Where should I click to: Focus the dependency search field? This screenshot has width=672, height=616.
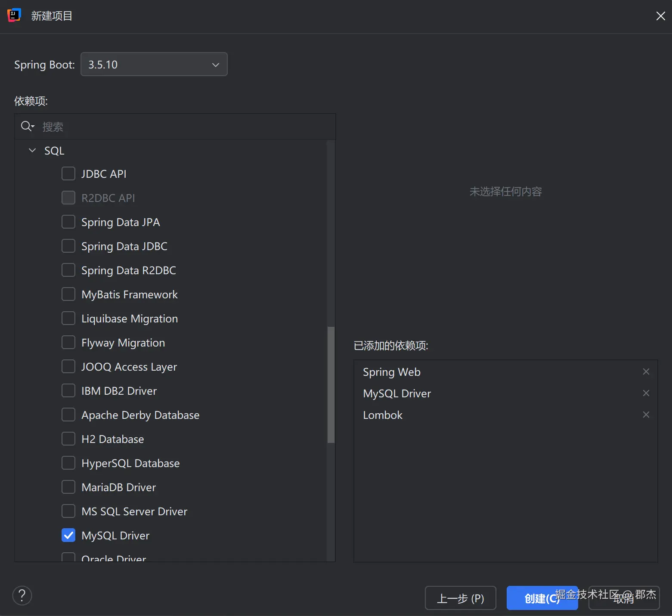(x=175, y=127)
